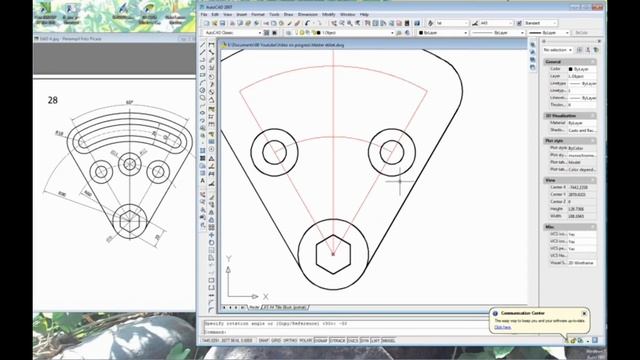Open the No selection dropdown in Properties
This screenshot has height=360, width=640.
click(x=558, y=50)
